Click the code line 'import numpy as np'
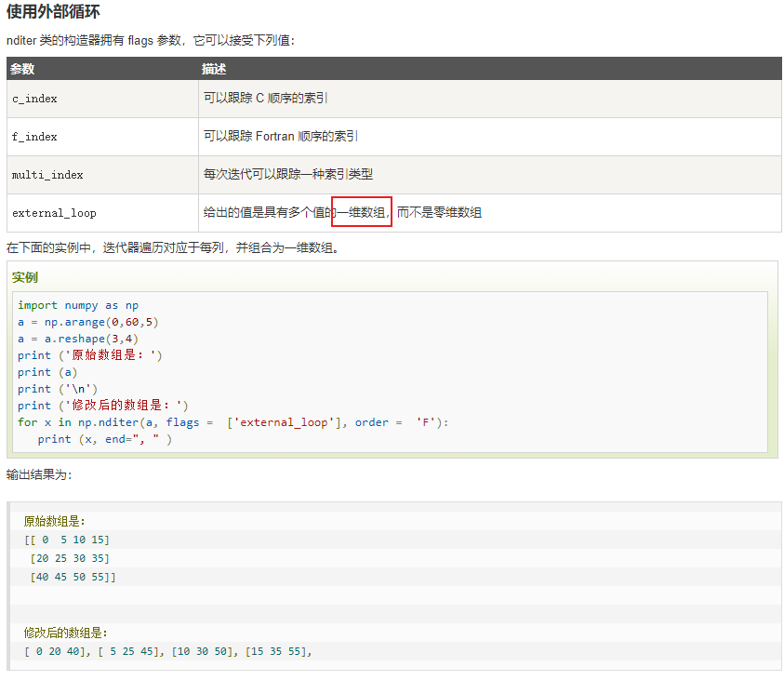The height and width of the screenshot is (680, 784). tap(78, 305)
